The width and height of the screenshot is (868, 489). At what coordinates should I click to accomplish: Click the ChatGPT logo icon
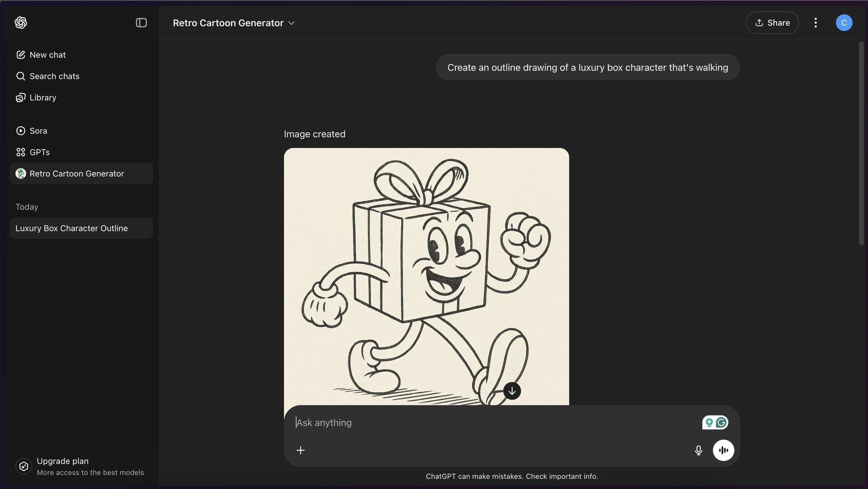(x=21, y=23)
